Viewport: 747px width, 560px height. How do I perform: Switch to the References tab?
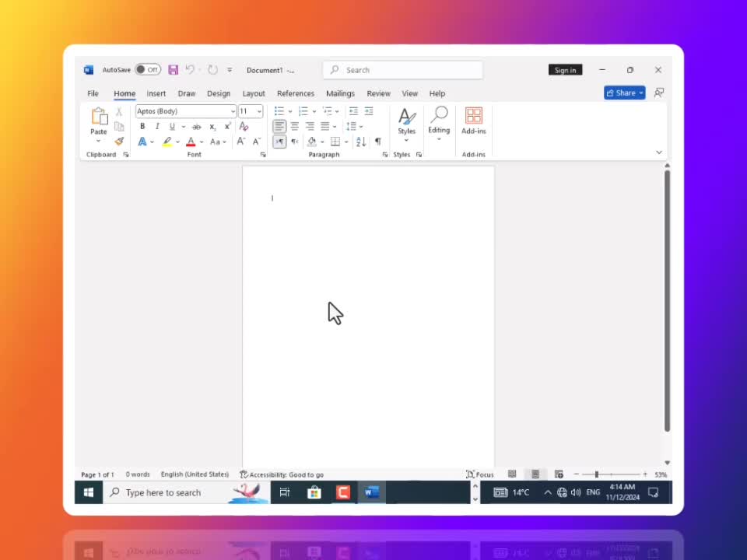coord(296,93)
